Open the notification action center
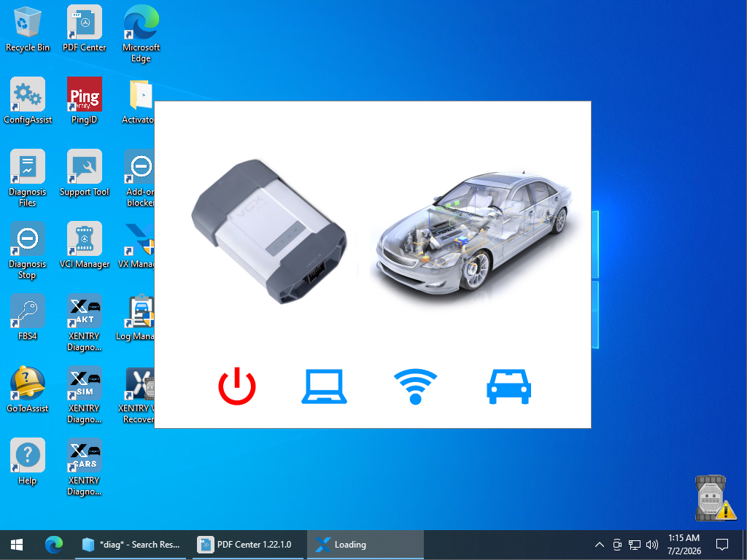Image resolution: width=747 pixels, height=560 pixels. tap(723, 545)
